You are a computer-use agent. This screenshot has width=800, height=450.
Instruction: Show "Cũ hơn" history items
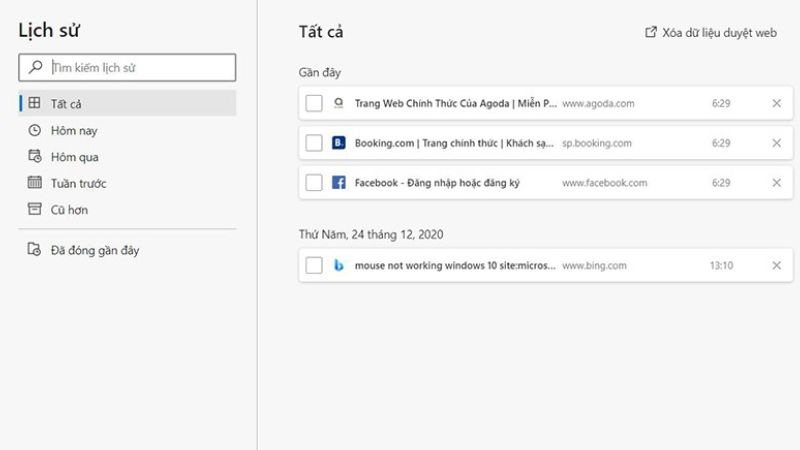click(69, 210)
